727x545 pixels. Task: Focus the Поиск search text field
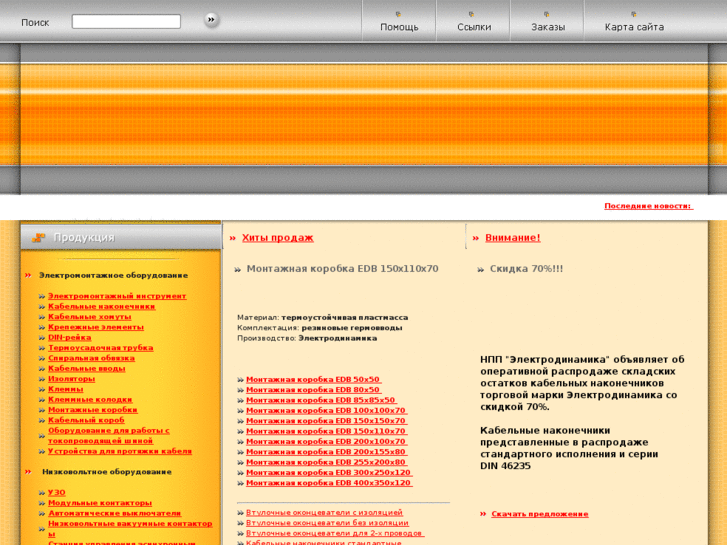(x=126, y=21)
